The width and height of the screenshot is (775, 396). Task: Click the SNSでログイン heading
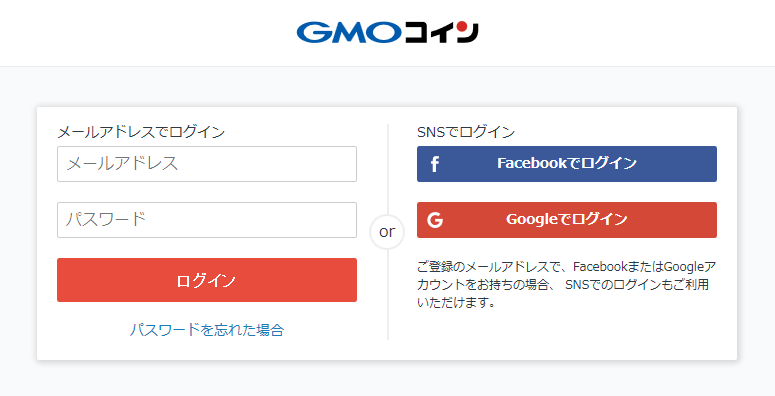[466, 132]
